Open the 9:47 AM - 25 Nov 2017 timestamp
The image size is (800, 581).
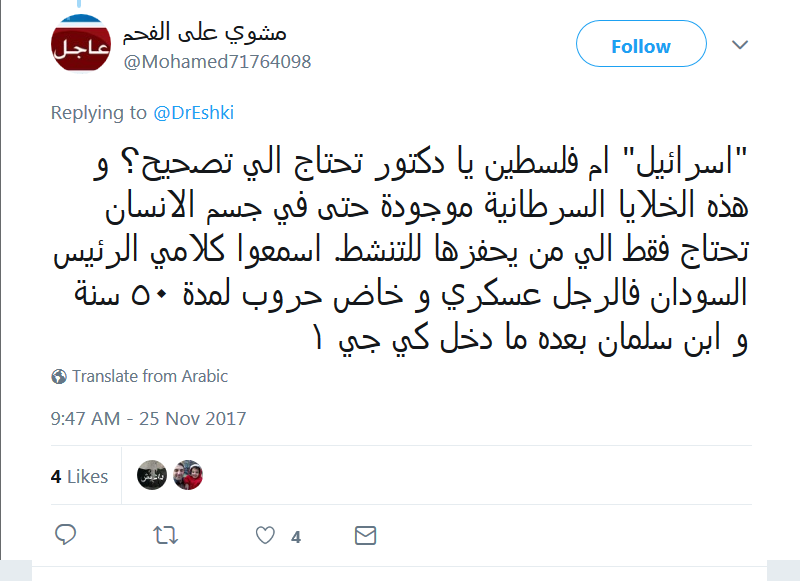(x=148, y=419)
